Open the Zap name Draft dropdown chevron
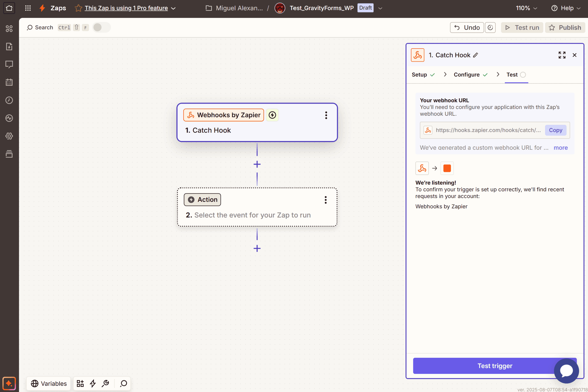 [380, 8]
